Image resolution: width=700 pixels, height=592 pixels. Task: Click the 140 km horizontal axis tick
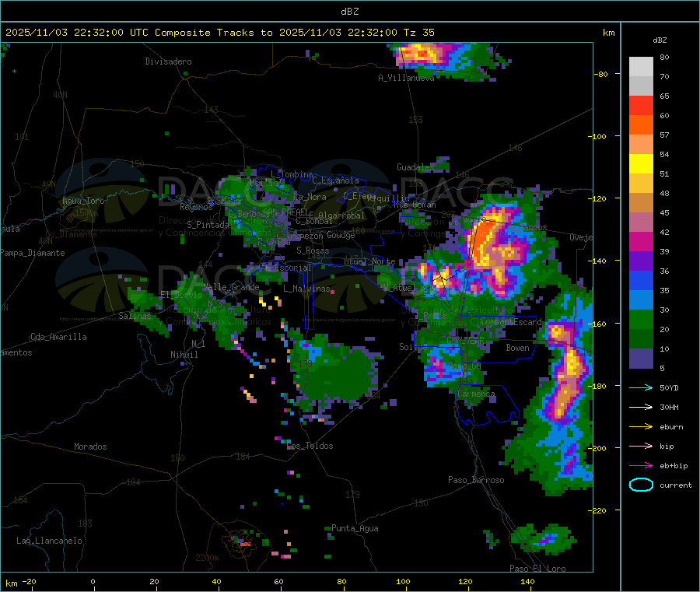tap(527, 581)
